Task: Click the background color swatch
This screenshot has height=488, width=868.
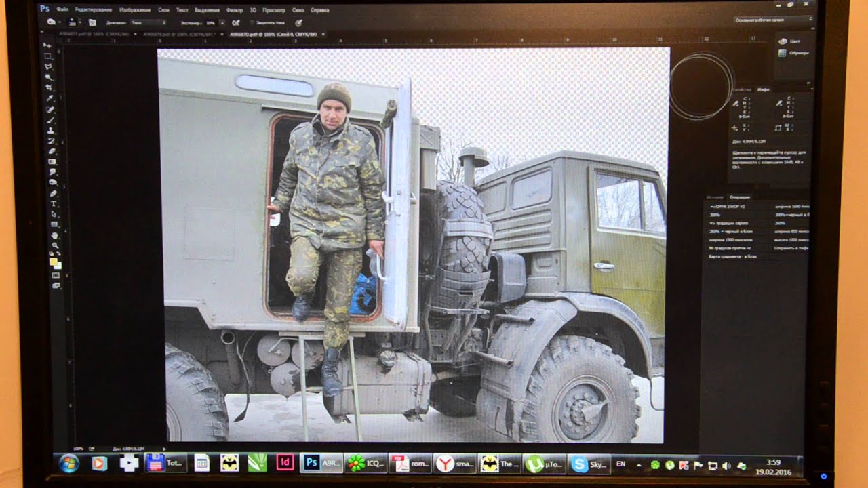Action: click(58, 266)
